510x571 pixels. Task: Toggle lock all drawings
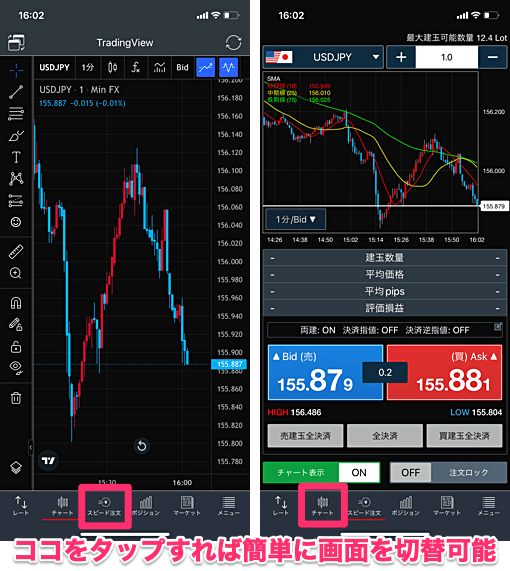[x=16, y=347]
